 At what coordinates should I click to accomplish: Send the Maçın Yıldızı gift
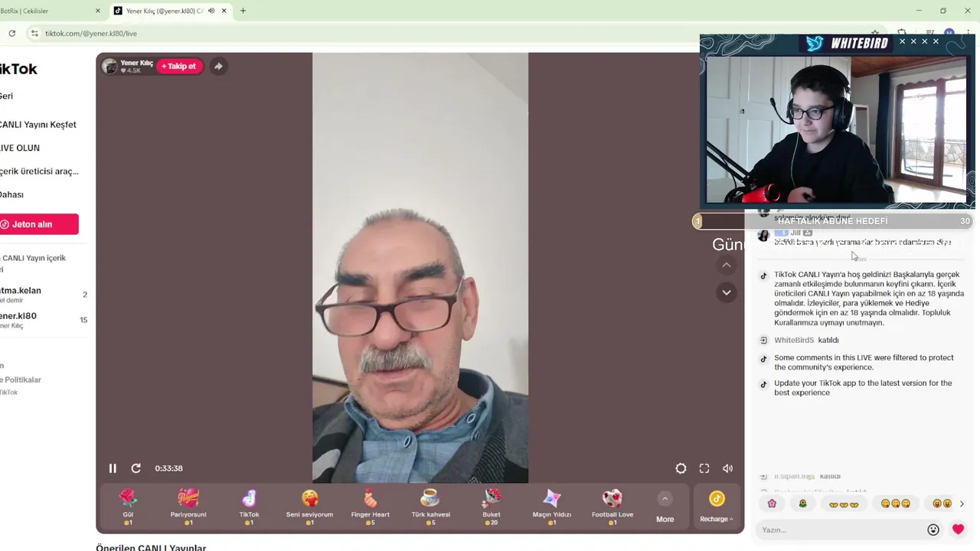[x=552, y=507]
